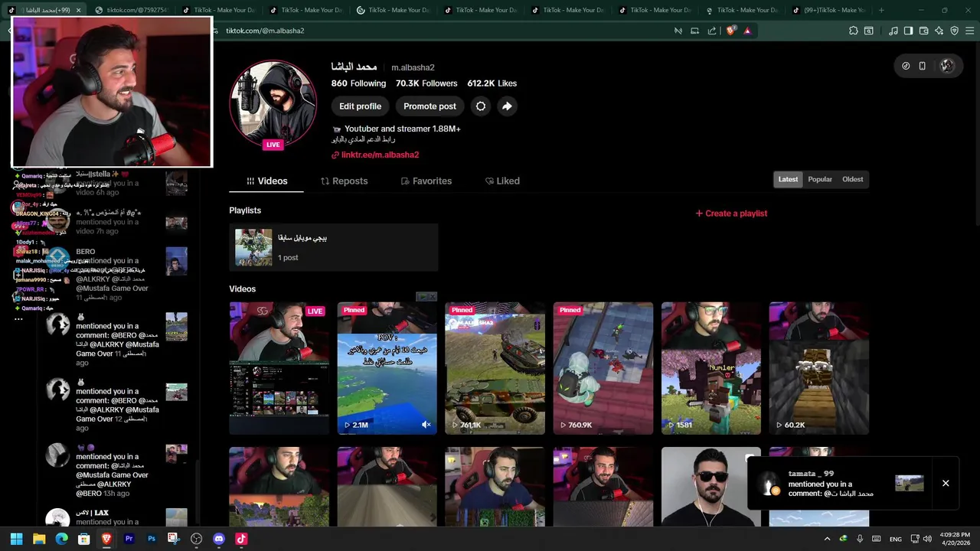Open the ENG language input switcher
980x551 pixels.
click(895, 539)
